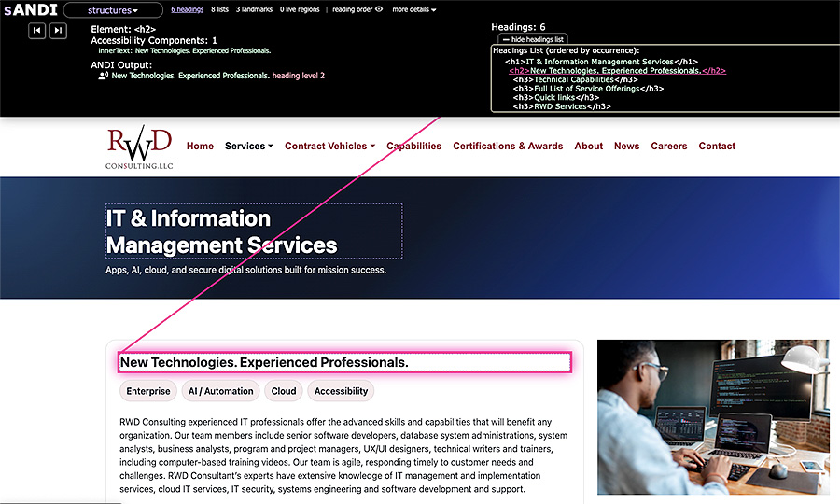This screenshot has width=840, height=504.
Task: Open the ANDI structures module dropdown
Action: tap(113, 10)
